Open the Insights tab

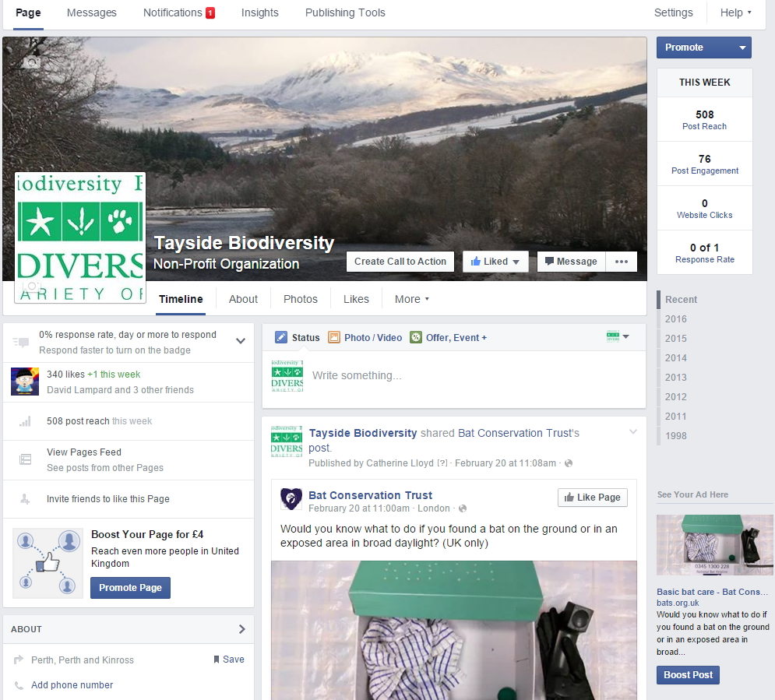point(260,12)
